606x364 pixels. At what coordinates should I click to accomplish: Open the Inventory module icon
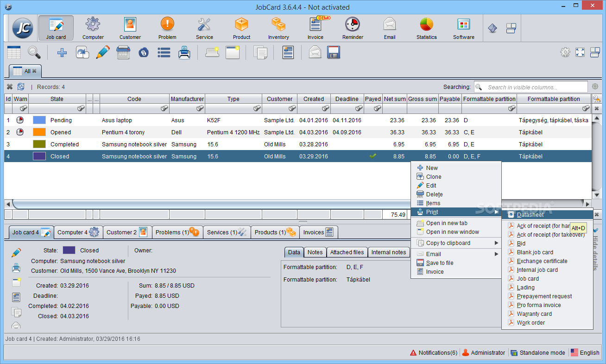pyautogui.click(x=278, y=27)
